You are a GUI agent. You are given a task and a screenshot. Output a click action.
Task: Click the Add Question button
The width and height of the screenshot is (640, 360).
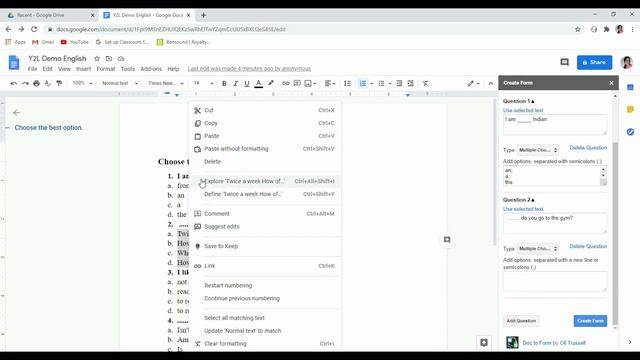521,321
